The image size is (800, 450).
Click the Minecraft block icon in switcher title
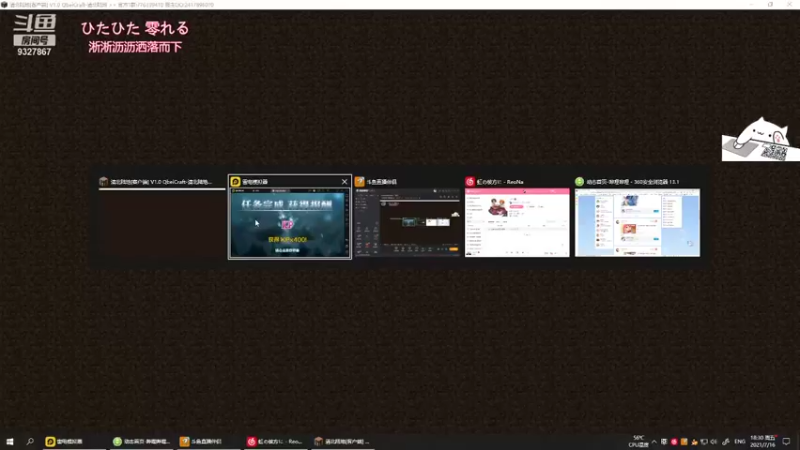104,182
